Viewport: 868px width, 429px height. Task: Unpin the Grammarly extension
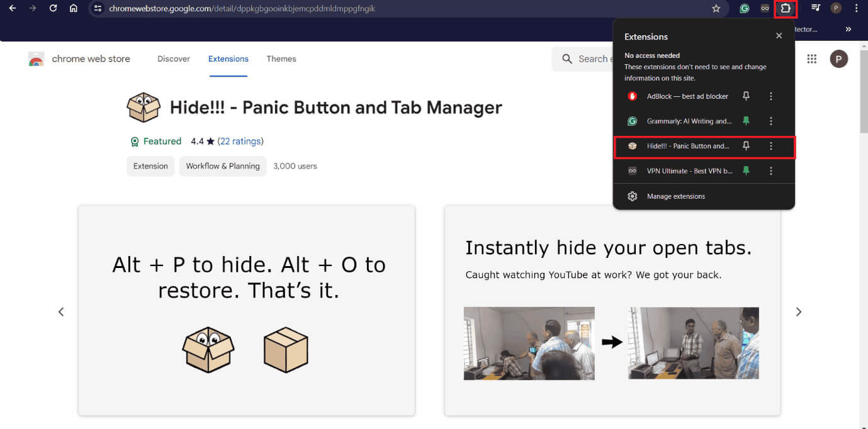point(746,121)
